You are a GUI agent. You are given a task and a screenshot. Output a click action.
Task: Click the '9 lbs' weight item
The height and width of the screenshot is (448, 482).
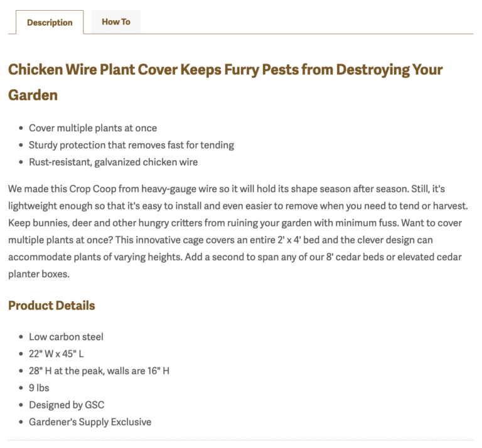tap(39, 388)
